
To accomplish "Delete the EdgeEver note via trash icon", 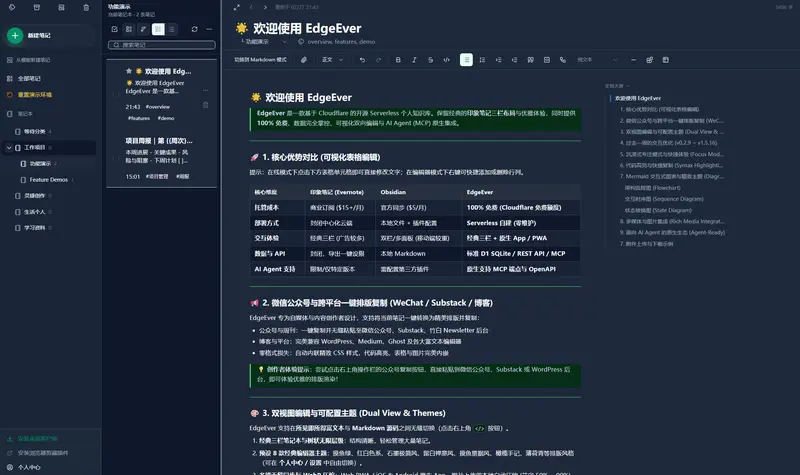I will [206, 105].
